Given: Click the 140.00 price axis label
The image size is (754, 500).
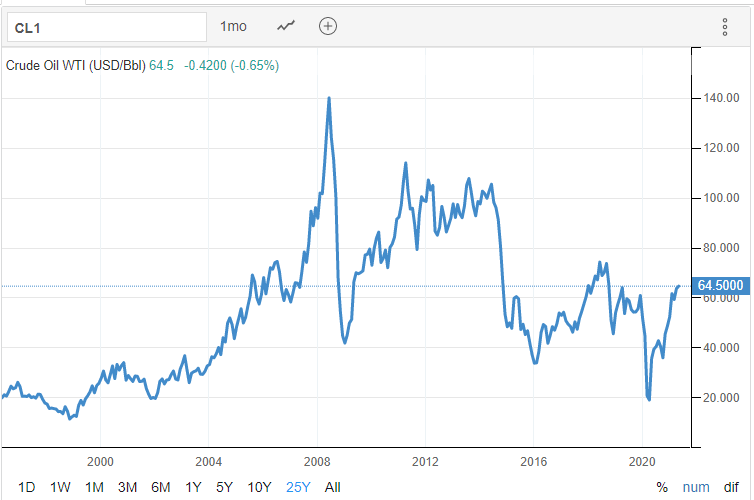Looking at the screenshot, I should [x=721, y=98].
